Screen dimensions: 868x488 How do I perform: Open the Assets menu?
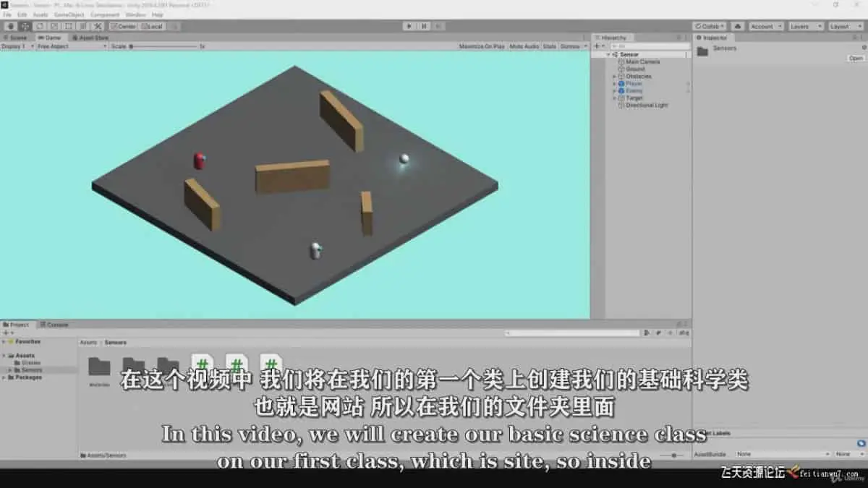point(41,14)
